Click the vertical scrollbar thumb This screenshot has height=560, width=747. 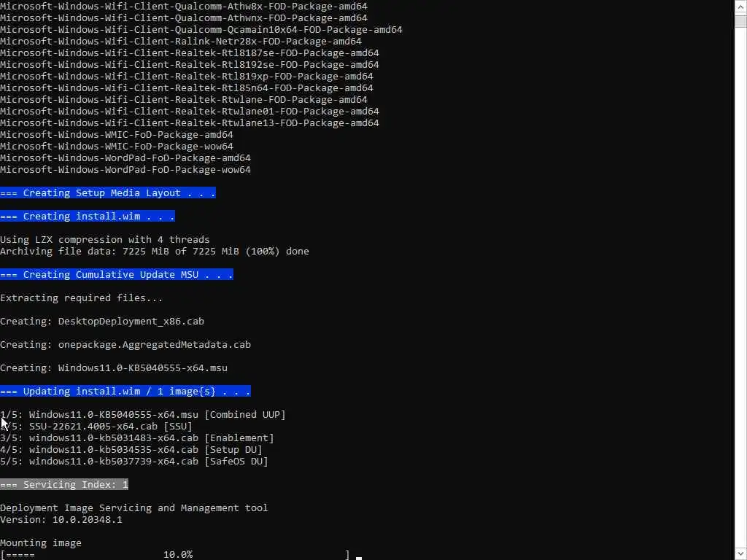741,21
